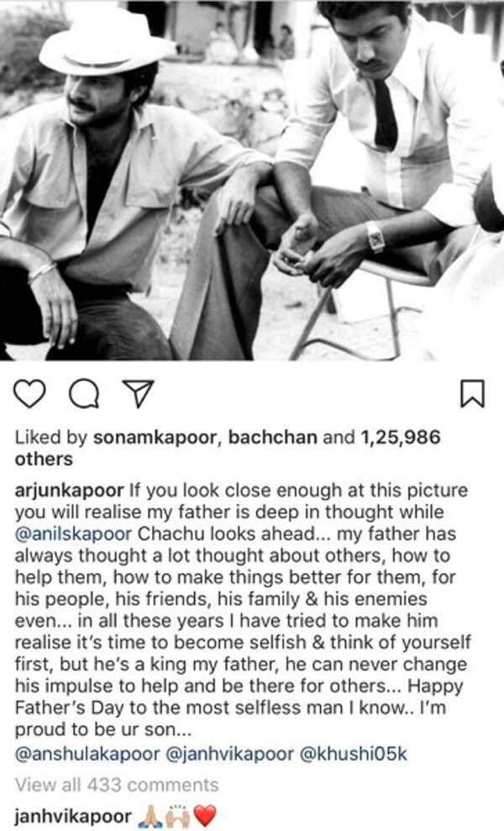504x831 pixels.
Task: Open the @anshulakapoor mention
Action: pos(87,755)
